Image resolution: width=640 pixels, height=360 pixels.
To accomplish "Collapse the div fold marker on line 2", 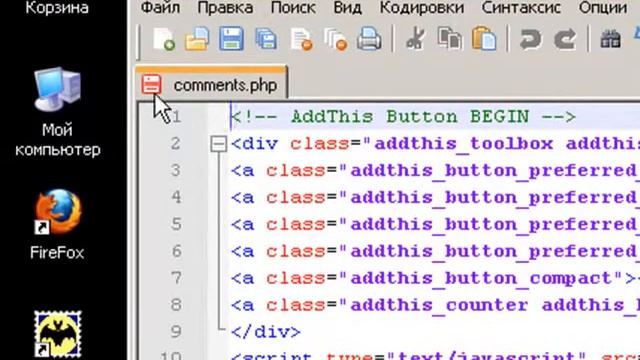I will point(219,144).
